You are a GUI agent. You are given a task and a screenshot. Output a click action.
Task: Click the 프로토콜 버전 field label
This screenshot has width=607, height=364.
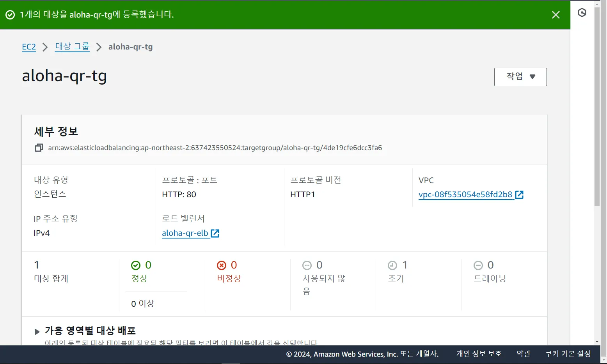click(x=316, y=180)
